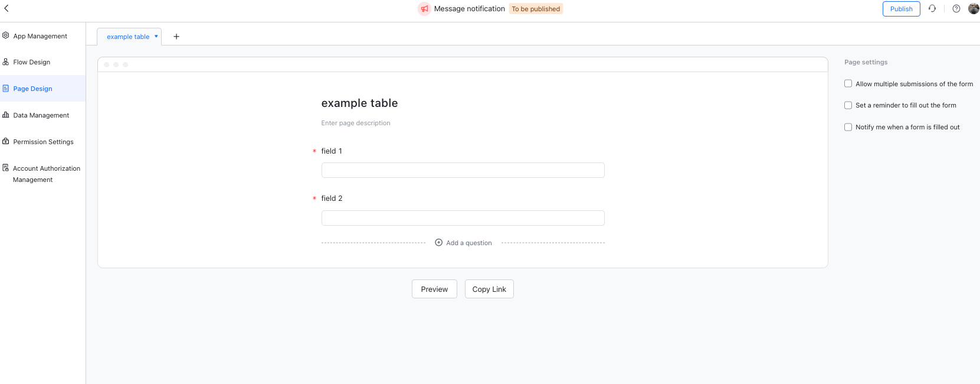Enable multiple submissions of the form
The width and height of the screenshot is (980, 384).
[x=848, y=83]
